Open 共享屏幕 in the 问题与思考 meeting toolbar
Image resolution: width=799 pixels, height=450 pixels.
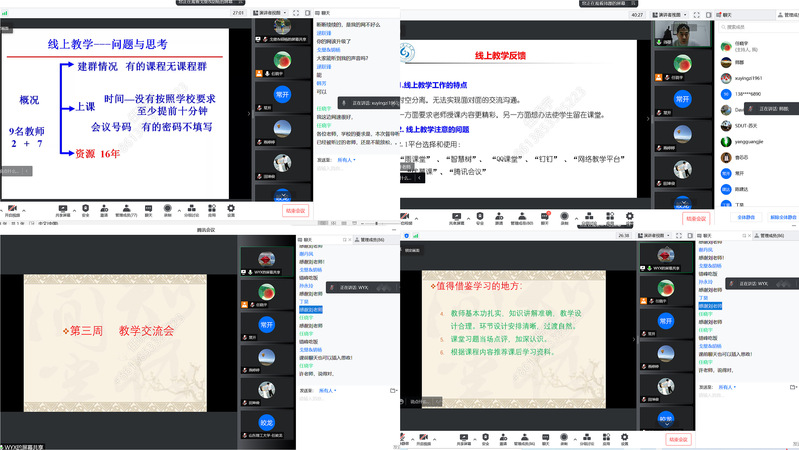point(63,209)
